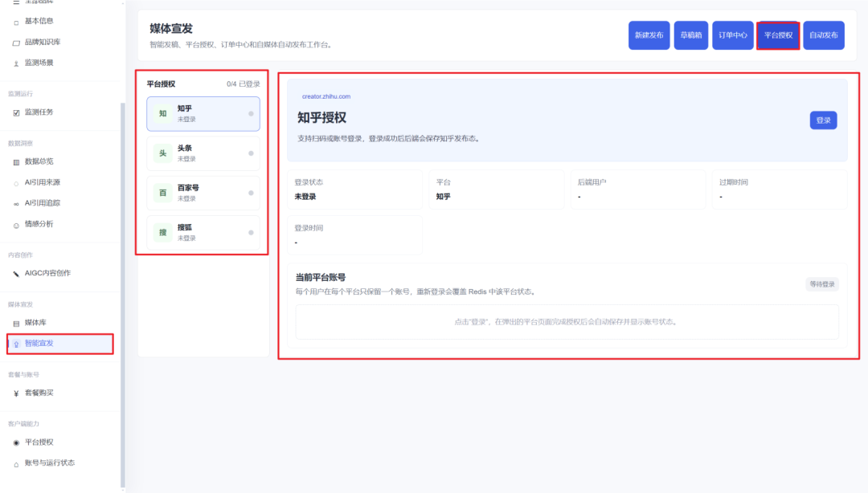Click the blue 登录 button
The image size is (868, 493).
[823, 120]
